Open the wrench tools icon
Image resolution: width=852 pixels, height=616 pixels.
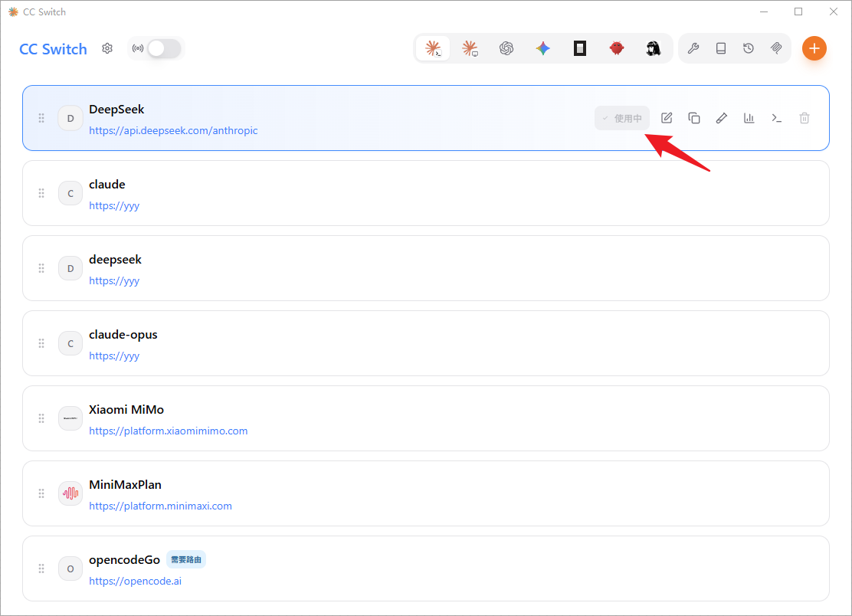click(x=693, y=48)
